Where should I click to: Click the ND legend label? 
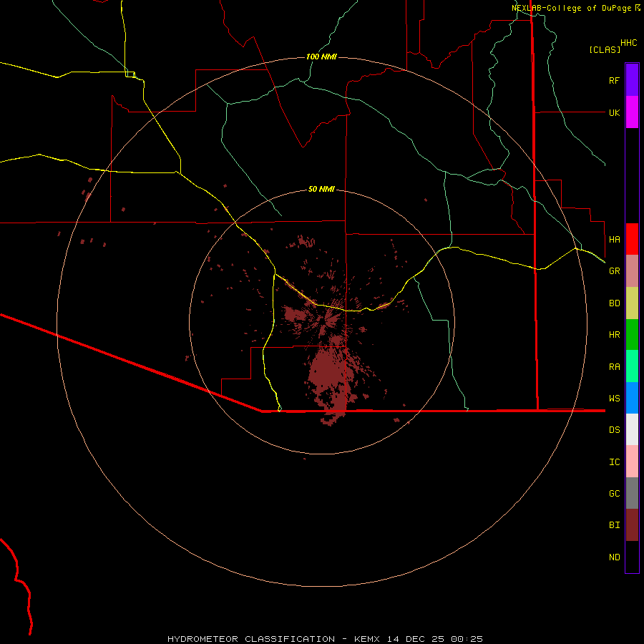(614, 557)
